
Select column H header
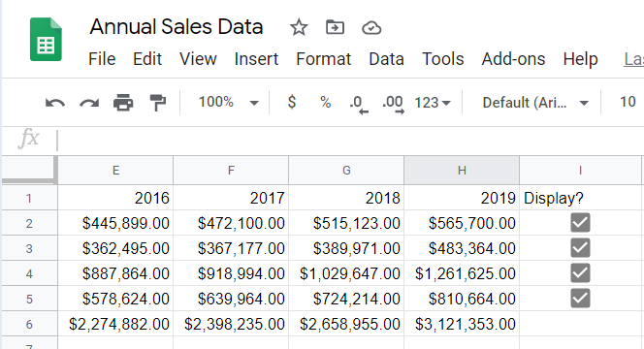(x=462, y=171)
